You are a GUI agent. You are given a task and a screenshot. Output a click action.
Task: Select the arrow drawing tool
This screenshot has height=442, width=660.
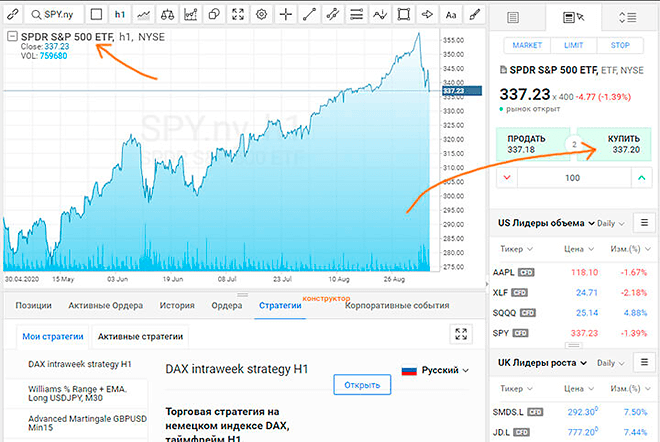(427, 15)
